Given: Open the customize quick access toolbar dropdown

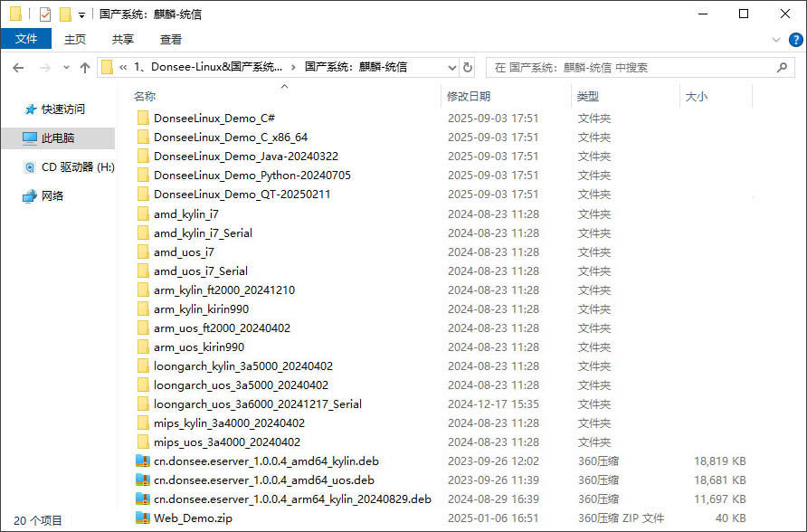Looking at the screenshot, I should click(x=81, y=13).
